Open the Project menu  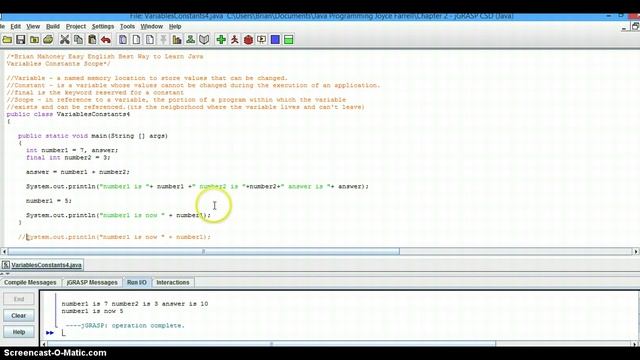pos(76,27)
